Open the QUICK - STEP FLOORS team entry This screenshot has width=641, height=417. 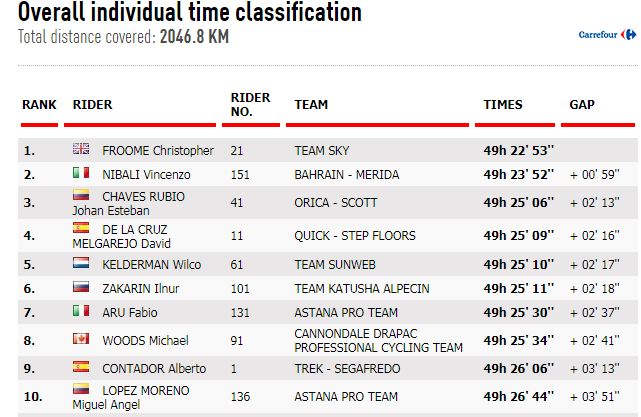(355, 235)
